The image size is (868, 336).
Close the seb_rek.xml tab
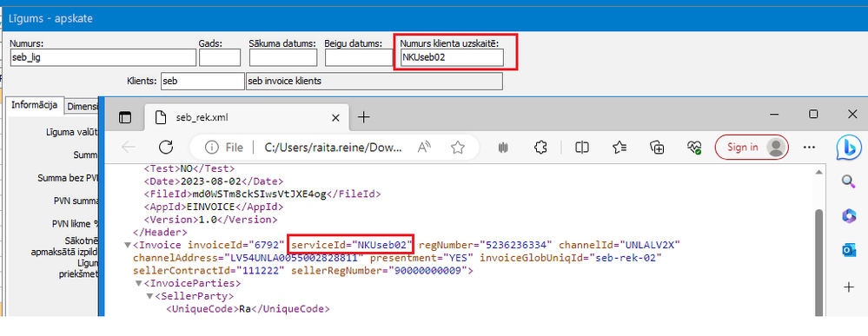tap(335, 117)
